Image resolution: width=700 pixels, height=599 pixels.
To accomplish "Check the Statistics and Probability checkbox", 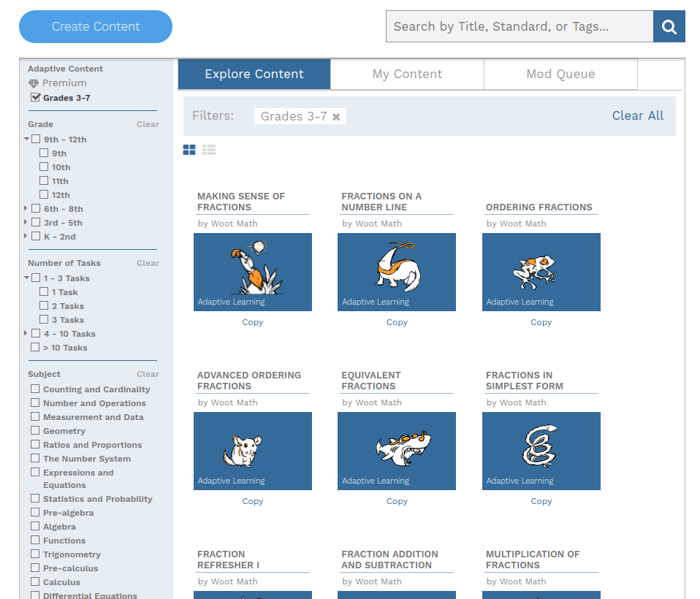I will click(x=35, y=498).
